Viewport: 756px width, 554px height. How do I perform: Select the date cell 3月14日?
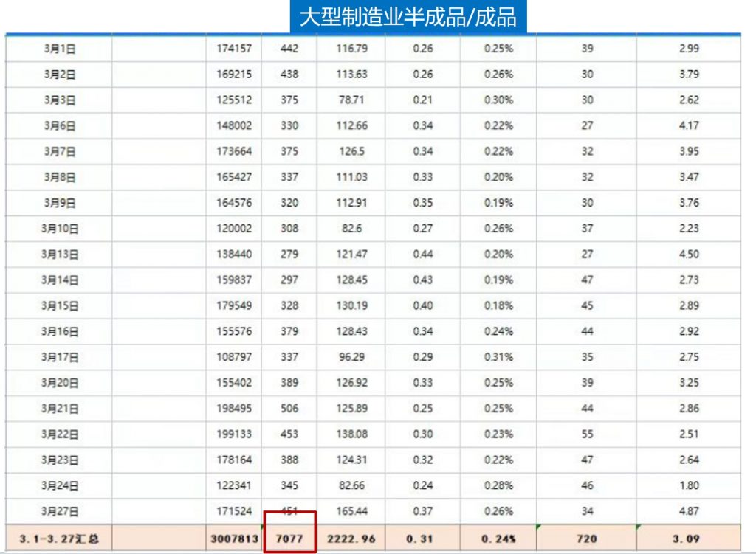click(60, 280)
